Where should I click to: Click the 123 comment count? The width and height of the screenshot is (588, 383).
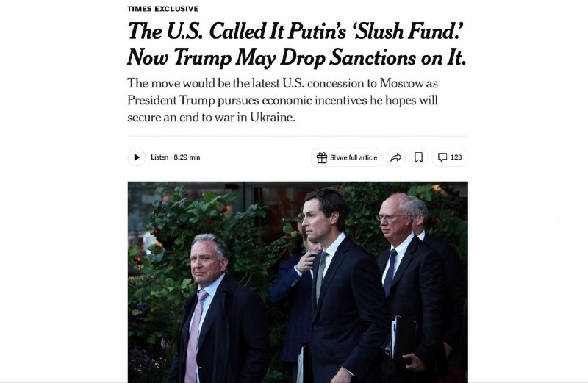point(456,157)
